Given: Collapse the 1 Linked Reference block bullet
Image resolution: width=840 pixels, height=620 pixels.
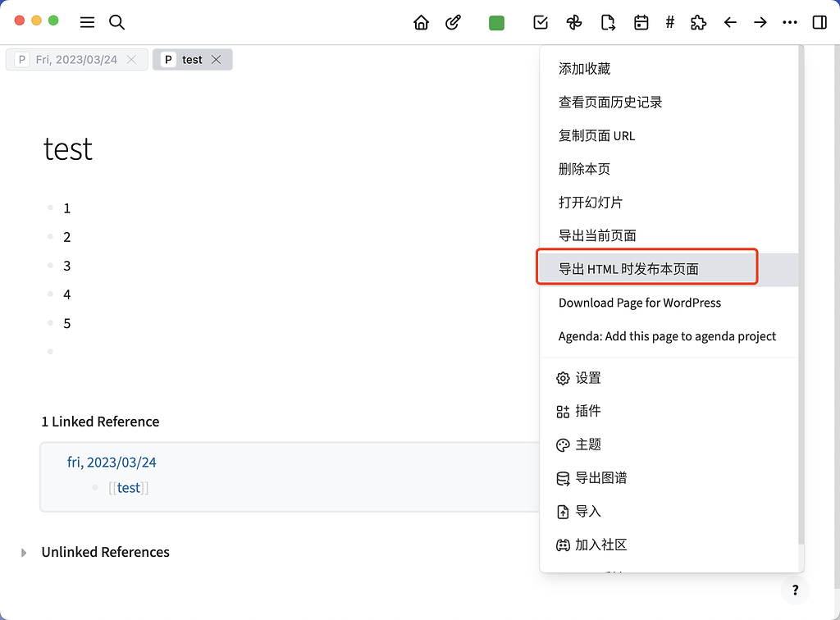Looking at the screenshot, I should [95, 487].
